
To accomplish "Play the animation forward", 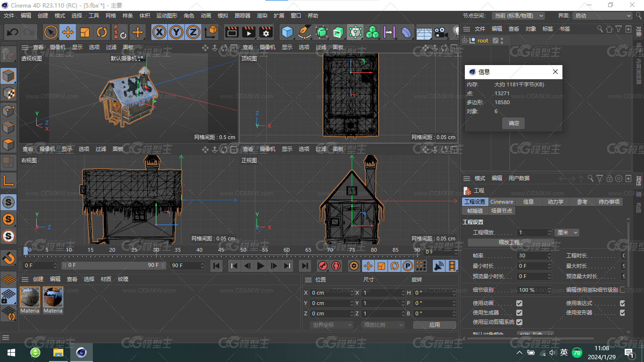I will pyautogui.click(x=261, y=266).
